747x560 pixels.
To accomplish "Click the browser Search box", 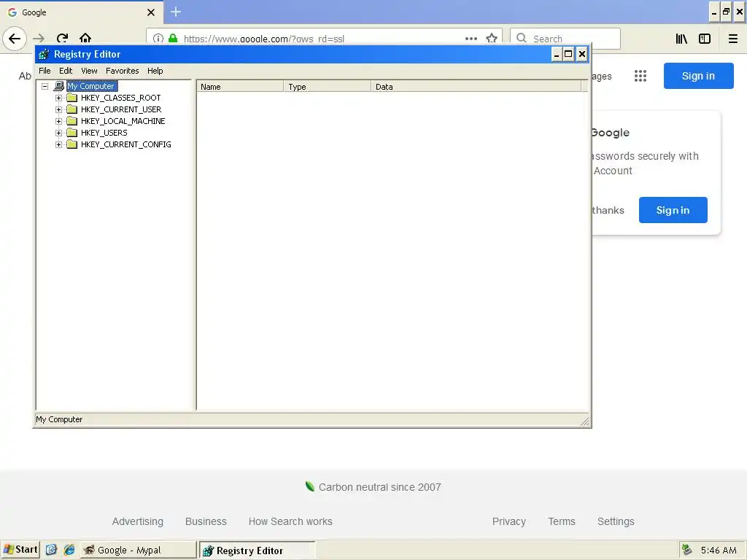I will (565, 39).
